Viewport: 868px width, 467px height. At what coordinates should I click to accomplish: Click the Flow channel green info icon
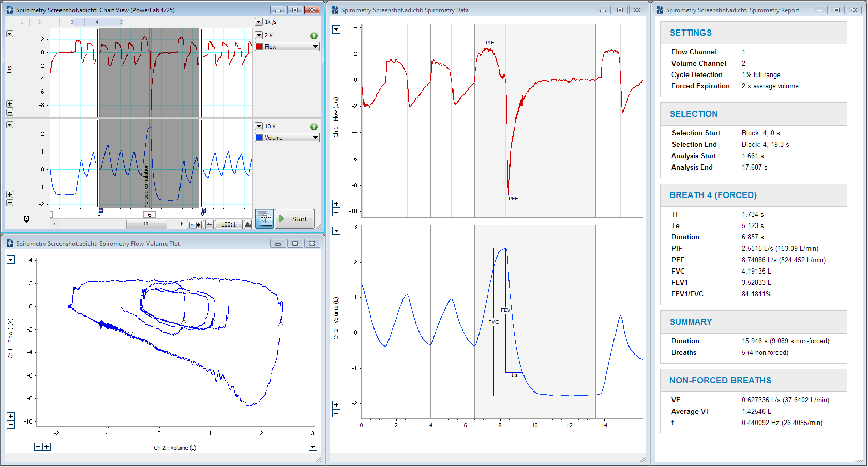(x=313, y=36)
